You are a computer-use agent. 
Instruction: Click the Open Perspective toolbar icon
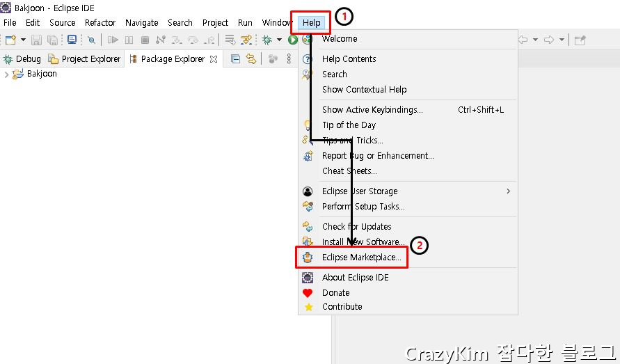pyautogui.click(x=580, y=40)
